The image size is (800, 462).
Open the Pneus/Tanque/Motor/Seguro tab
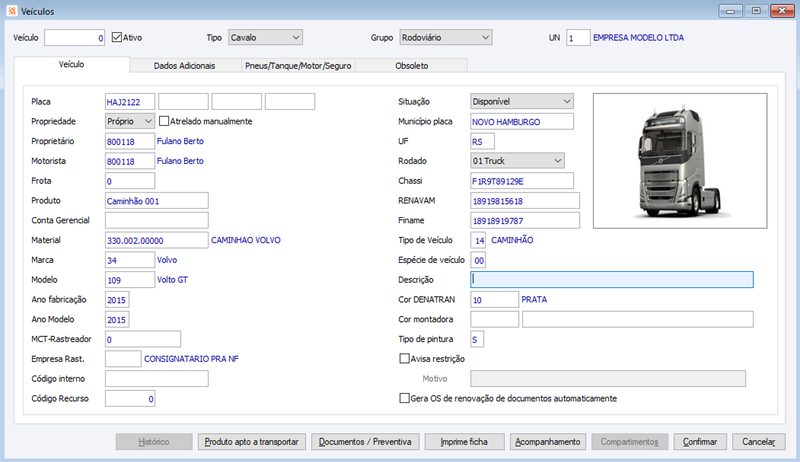[x=298, y=66]
